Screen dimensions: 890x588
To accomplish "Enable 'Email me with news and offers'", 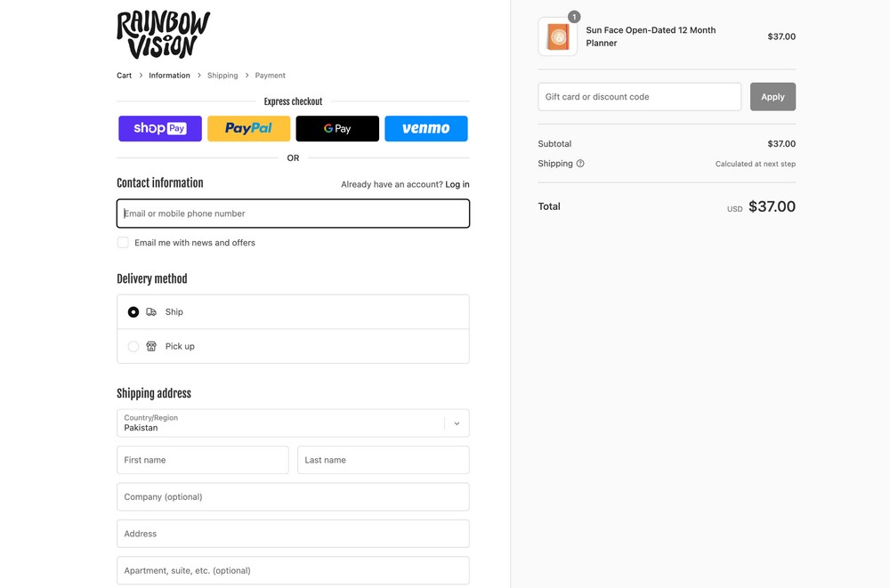I will 123,242.
